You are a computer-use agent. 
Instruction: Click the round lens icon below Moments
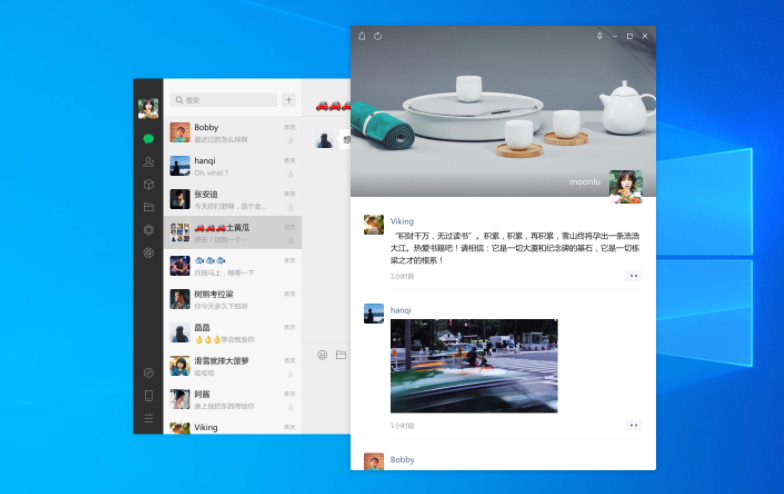click(x=148, y=252)
